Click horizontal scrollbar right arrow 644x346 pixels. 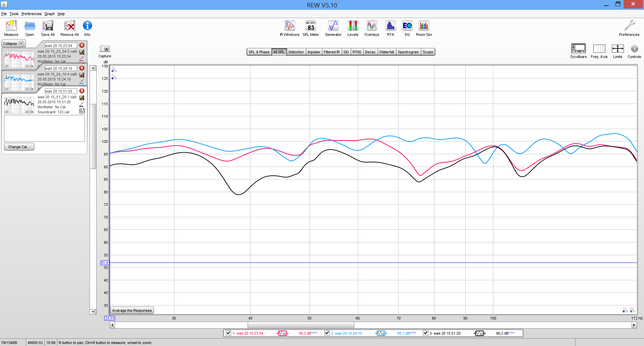point(634,325)
